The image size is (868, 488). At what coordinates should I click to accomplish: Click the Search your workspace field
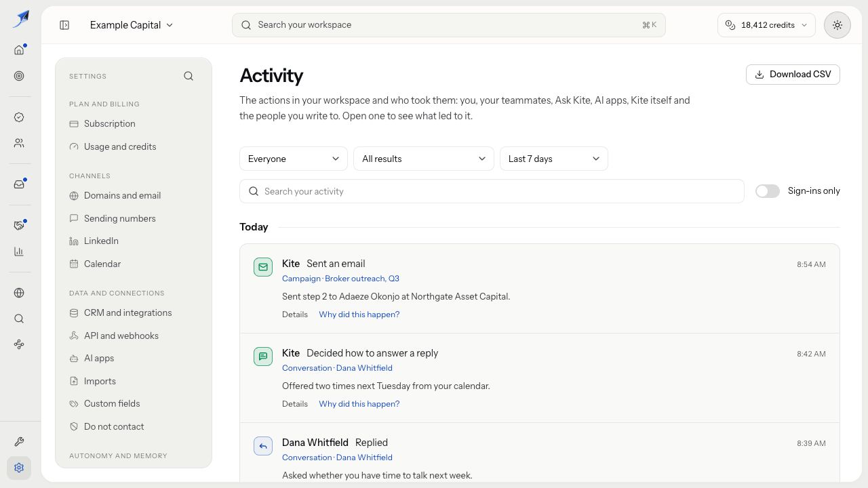(448, 25)
